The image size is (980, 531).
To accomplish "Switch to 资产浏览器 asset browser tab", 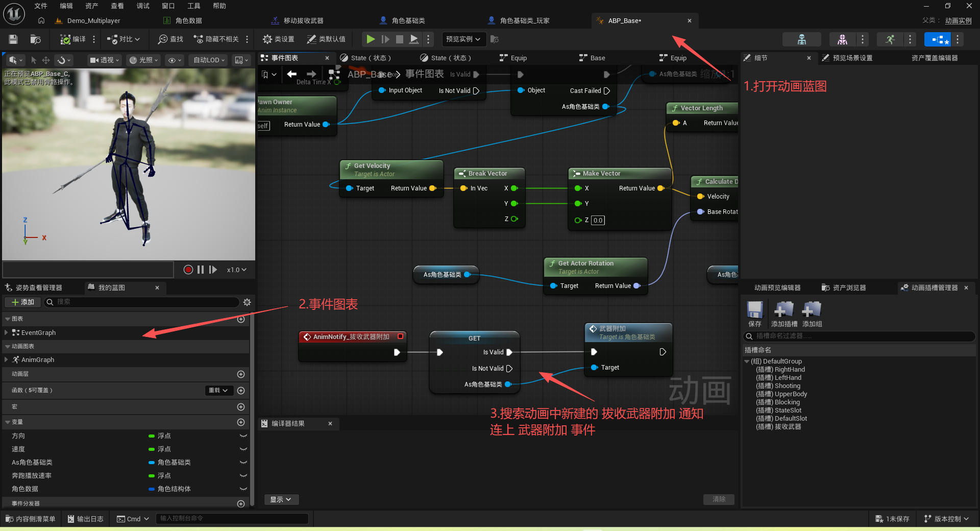I will tap(844, 288).
